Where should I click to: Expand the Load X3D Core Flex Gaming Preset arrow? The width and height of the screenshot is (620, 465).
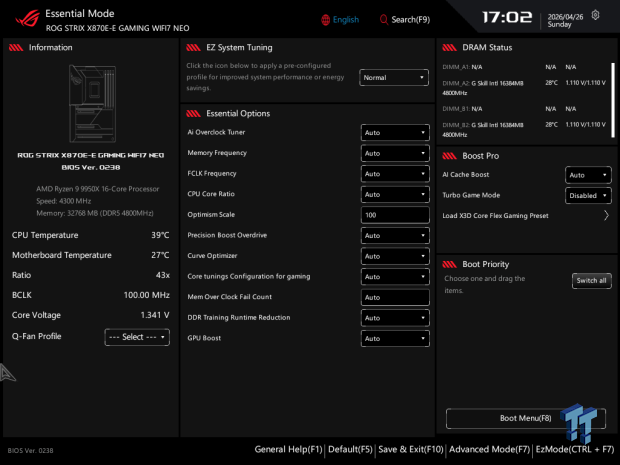pos(606,215)
